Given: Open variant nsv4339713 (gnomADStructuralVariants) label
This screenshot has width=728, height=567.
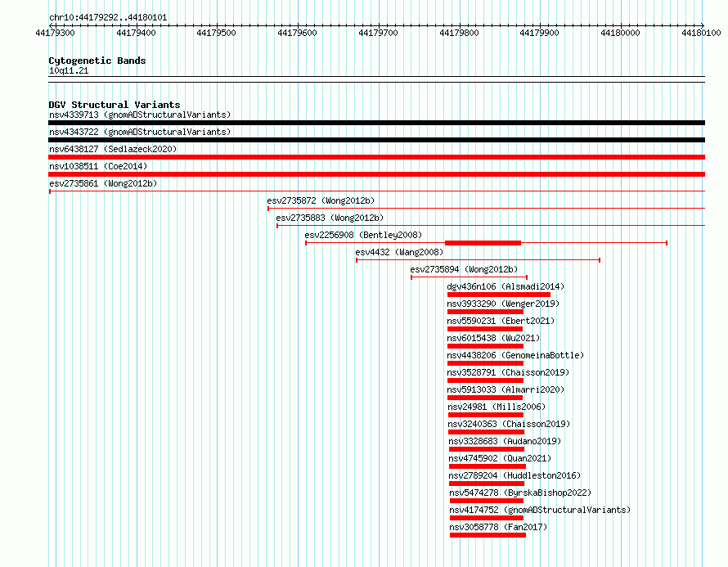Looking at the screenshot, I should coord(140,115).
